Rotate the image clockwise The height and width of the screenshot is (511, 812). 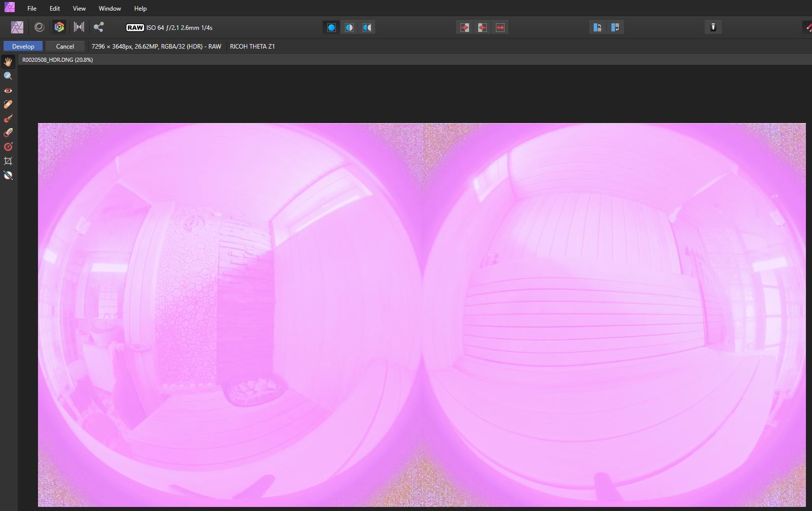[x=615, y=27]
